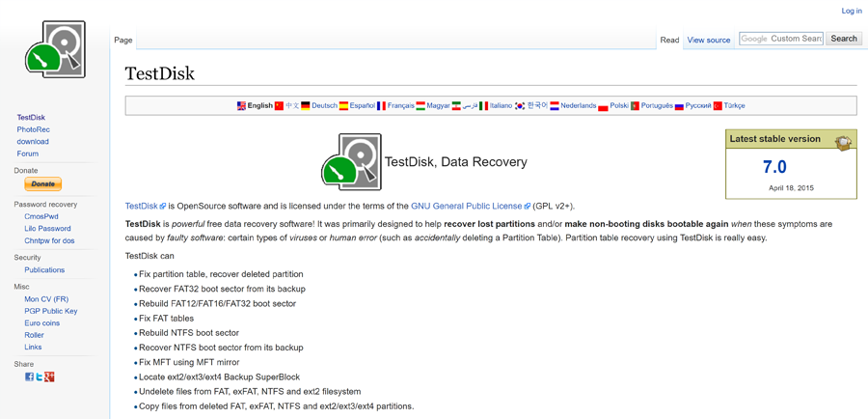Click the French flag next to Français
The height and width of the screenshot is (419, 868).
(381, 105)
